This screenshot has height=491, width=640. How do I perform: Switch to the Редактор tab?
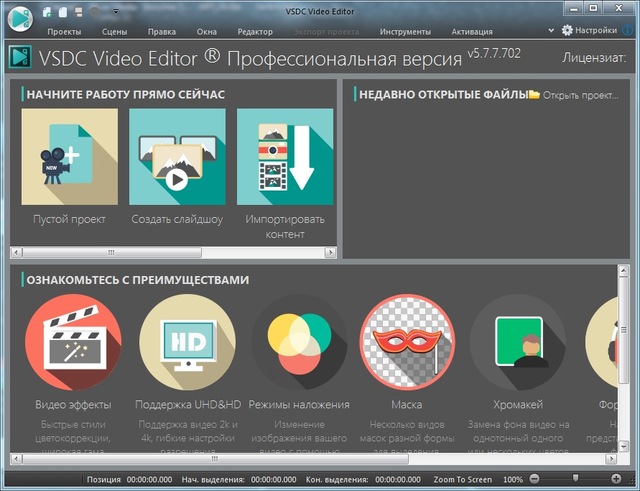point(255,32)
